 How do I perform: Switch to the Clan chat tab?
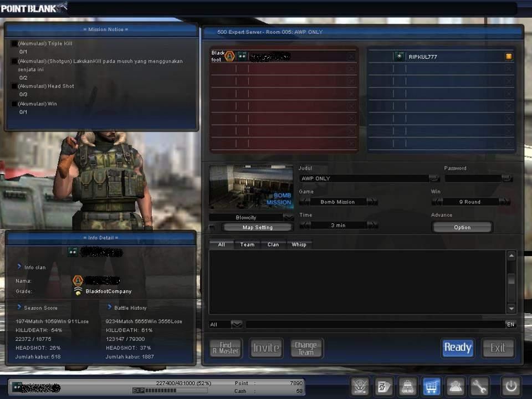click(273, 244)
